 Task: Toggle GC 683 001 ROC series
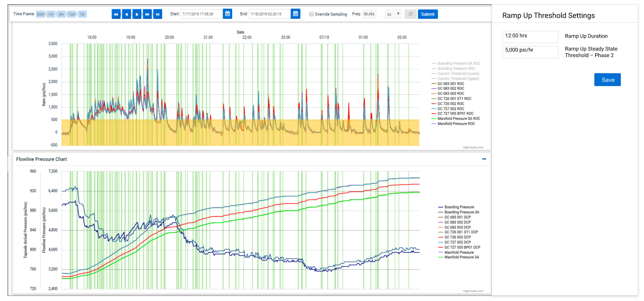(x=448, y=84)
